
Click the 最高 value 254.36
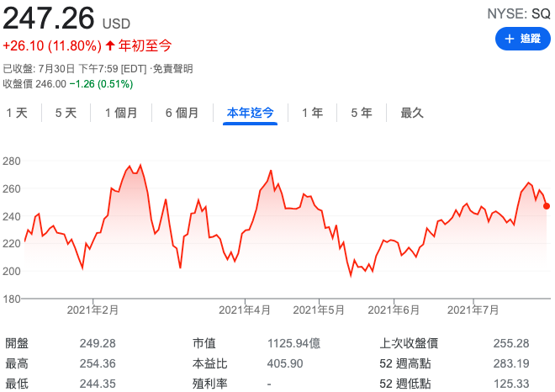(x=98, y=363)
